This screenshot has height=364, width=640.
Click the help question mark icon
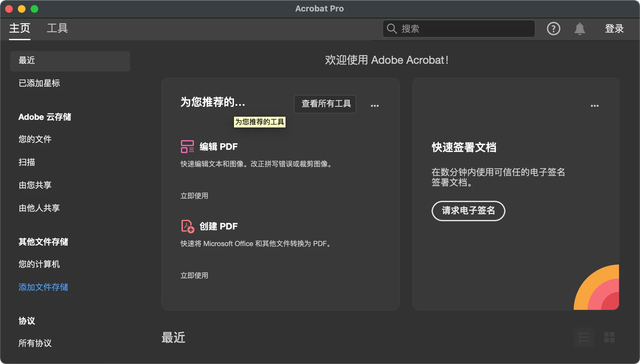pyautogui.click(x=553, y=29)
